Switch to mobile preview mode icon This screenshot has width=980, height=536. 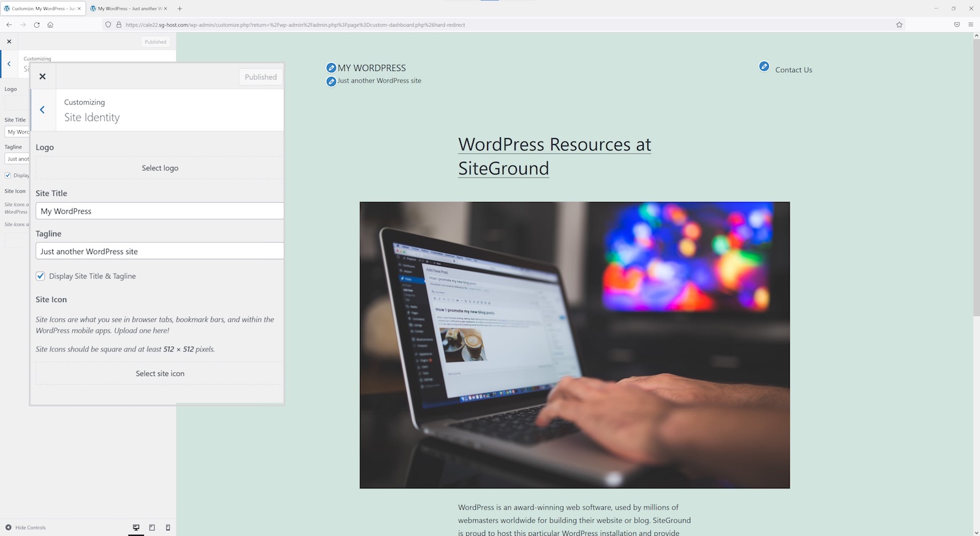[168, 527]
